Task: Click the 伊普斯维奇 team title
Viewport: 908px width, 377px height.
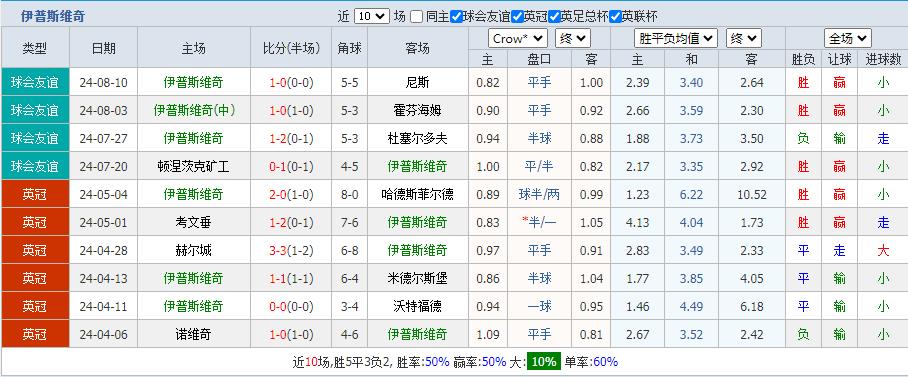Action: (53, 17)
